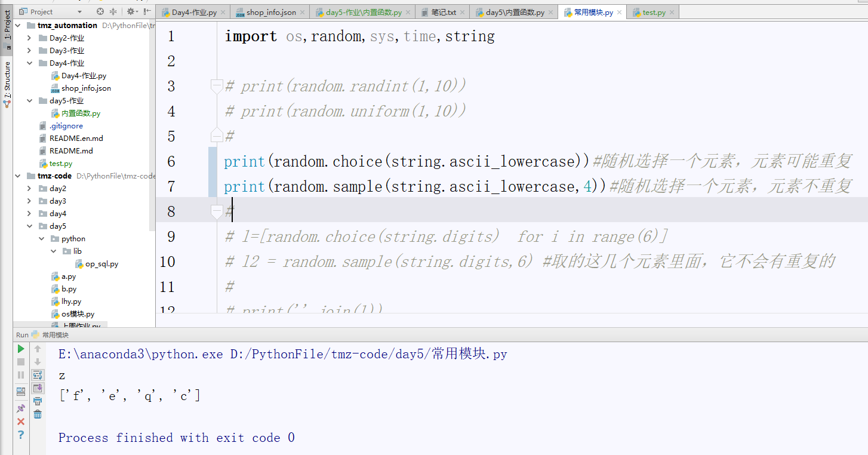Place cursor on line 1 import statement
868x455 pixels.
coord(359,36)
